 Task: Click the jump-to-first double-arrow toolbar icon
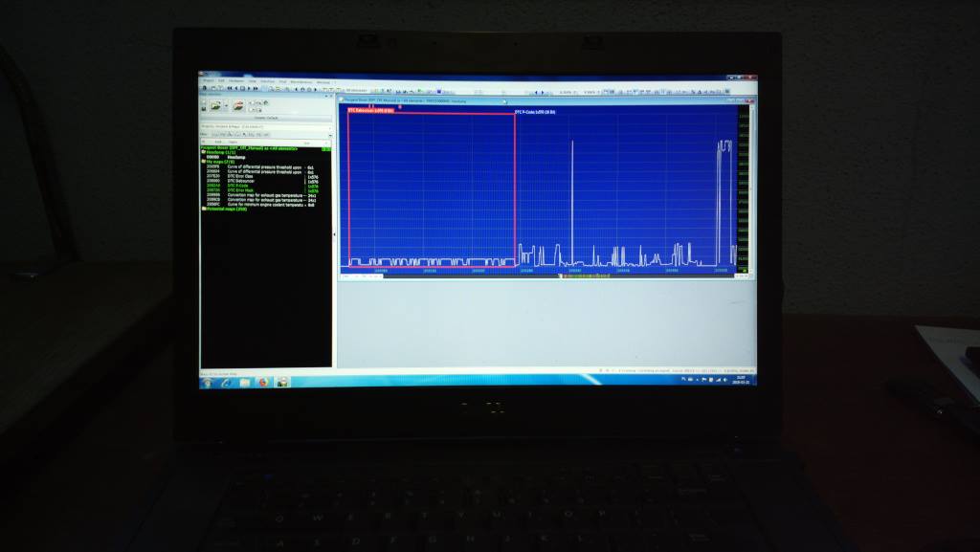pos(230,89)
